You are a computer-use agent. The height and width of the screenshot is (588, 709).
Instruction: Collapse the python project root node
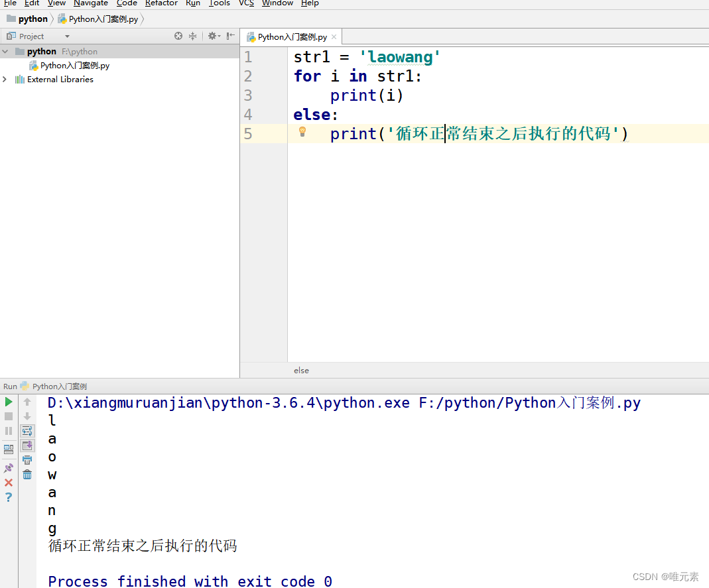(x=5, y=51)
